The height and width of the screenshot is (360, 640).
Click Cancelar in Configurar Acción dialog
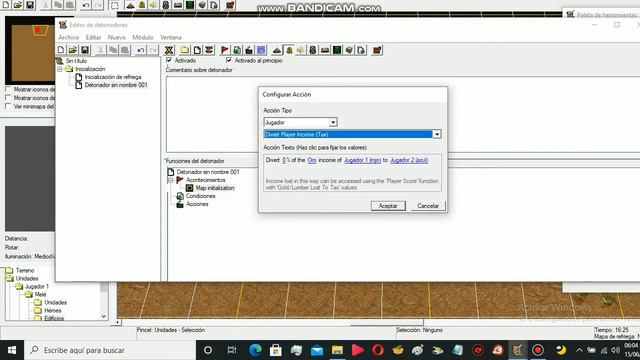pos(428,206)
